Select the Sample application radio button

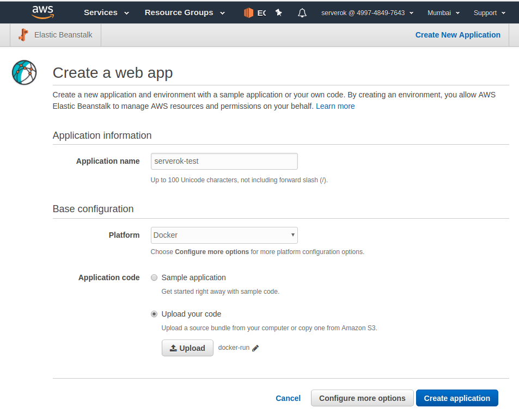coord(154,277)
